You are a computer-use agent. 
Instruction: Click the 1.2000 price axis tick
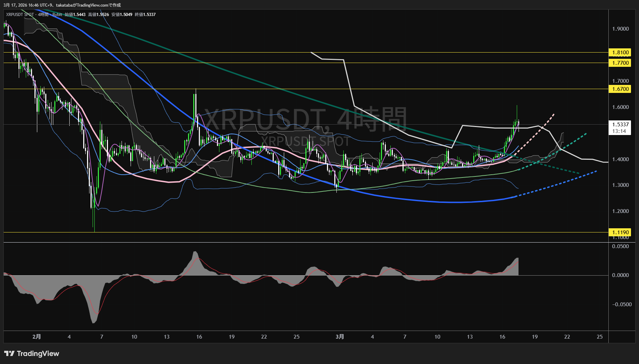point(620,211)
